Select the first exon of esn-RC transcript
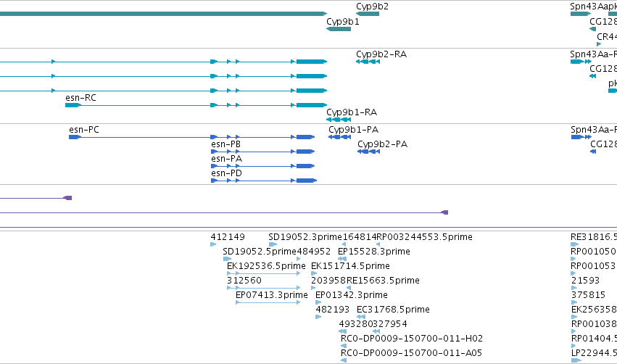 (73, 105)
